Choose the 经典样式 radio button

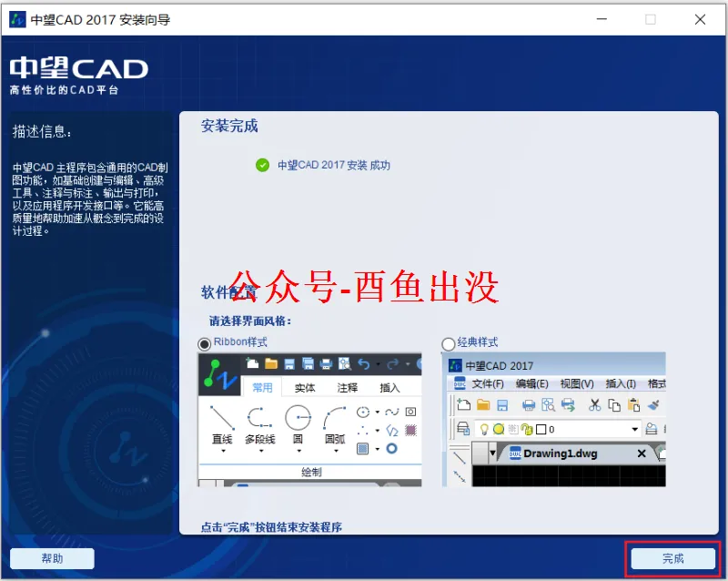(x=448, y=344)
